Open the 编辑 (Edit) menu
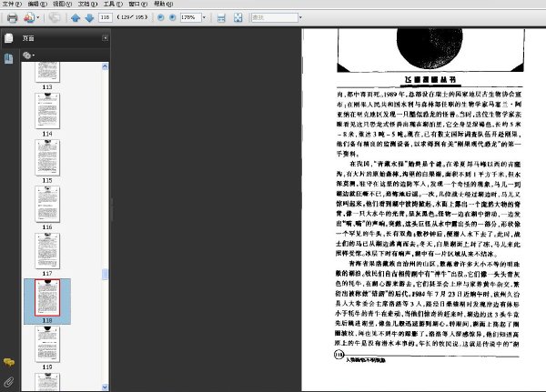Viewport: 546px width, 392px height. click(37, 4)
